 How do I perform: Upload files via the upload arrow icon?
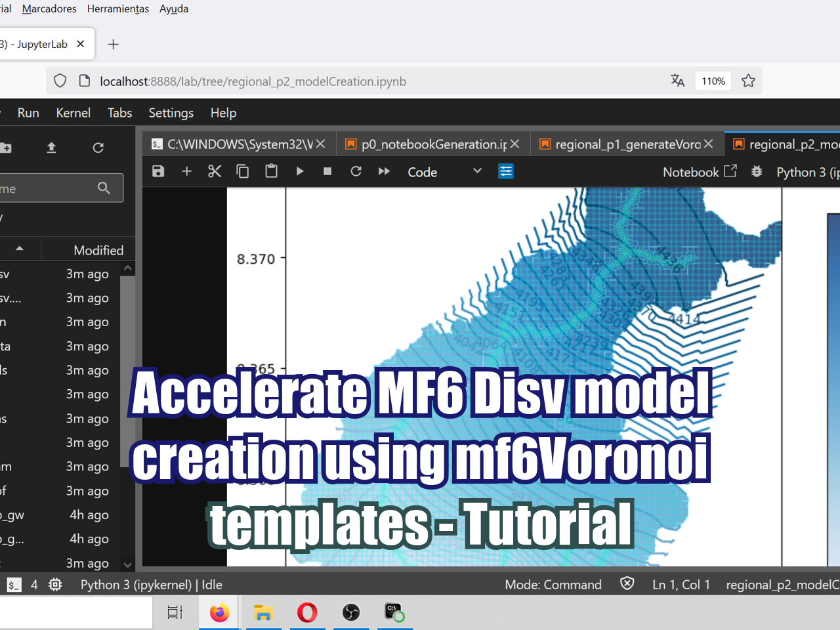(x=52, y=148)
